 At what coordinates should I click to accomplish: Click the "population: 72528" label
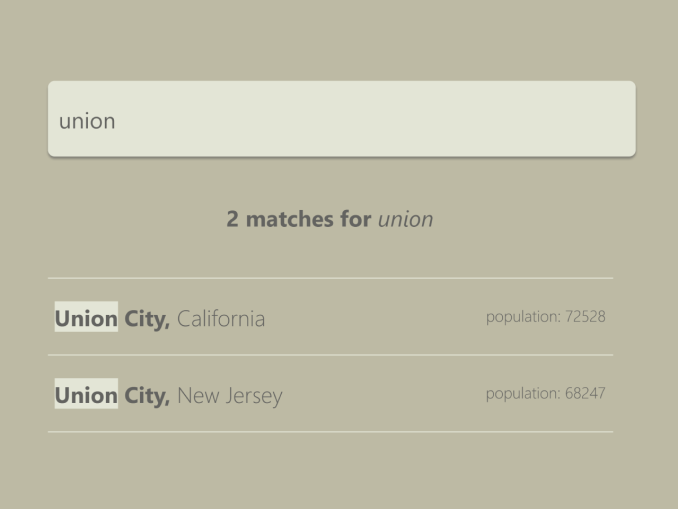coord(545,317)
